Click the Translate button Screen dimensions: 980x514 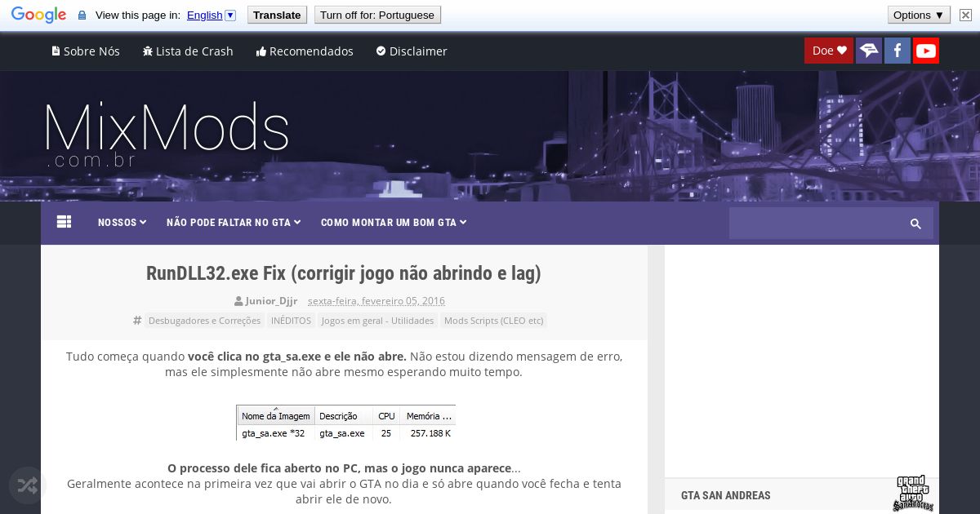(x=276, y=15)
